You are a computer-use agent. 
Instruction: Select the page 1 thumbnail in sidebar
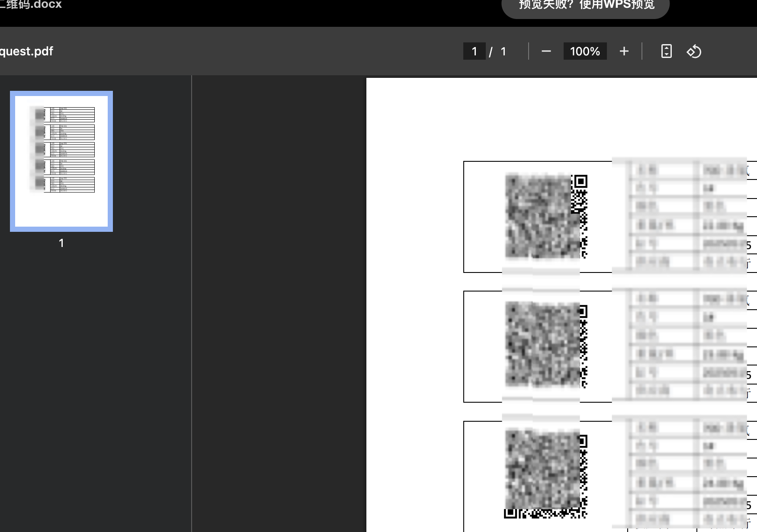[61, 161]
